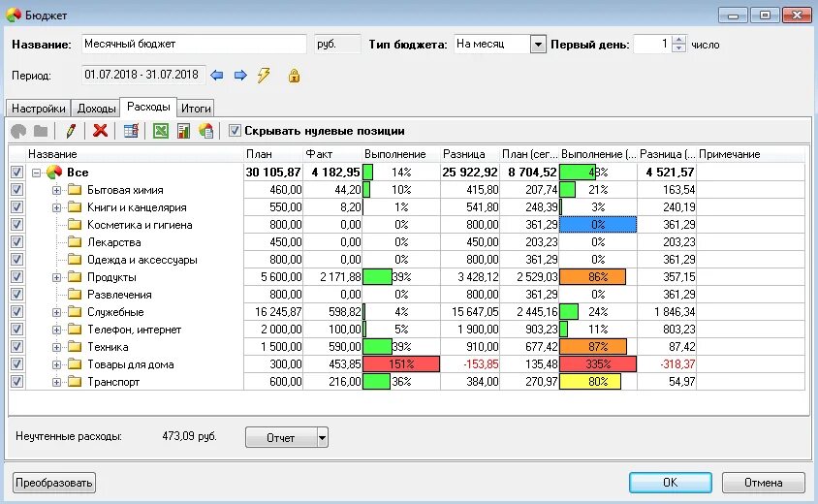Viewport: 818px width, 504px height.
Task: Uncheck the Одежда и аксессуары row checkbox
Action: [16, 260]
